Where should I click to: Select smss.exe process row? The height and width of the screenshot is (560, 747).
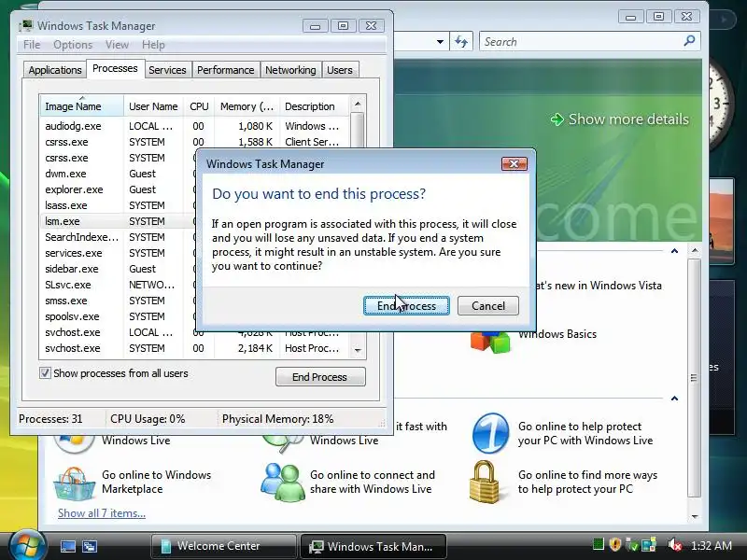[x=118, y=301]
